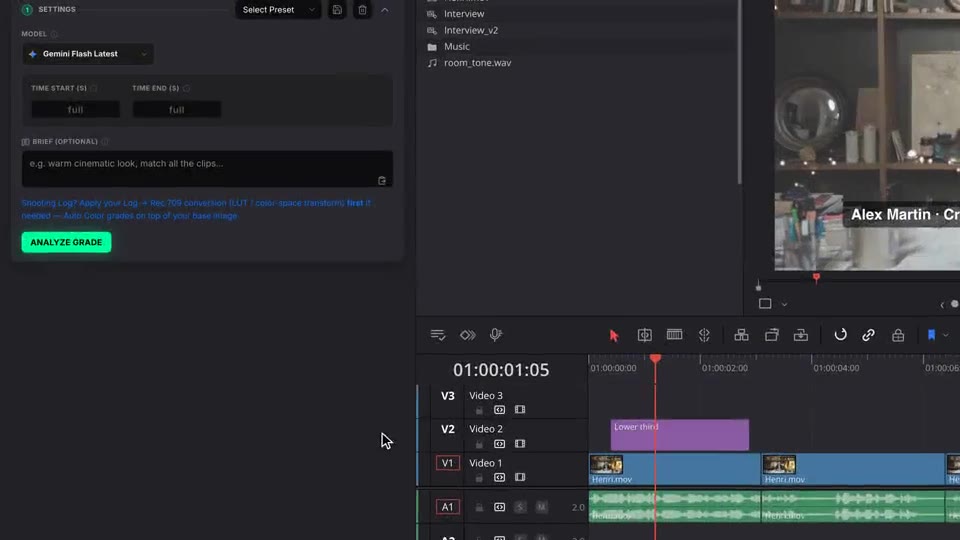
Task: Click the V1 destination control
Action: point(448,463)
